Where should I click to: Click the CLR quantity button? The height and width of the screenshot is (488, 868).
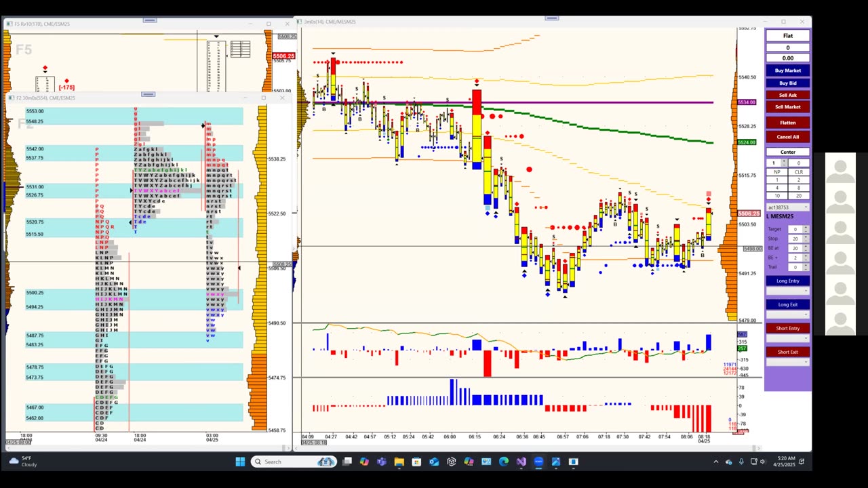[799, 172]
